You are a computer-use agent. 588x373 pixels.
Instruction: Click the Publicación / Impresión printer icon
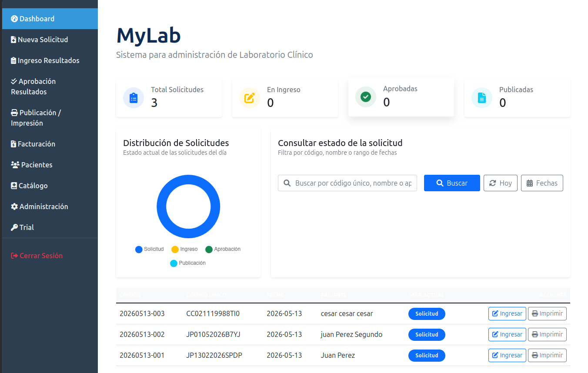coord(14,113)
